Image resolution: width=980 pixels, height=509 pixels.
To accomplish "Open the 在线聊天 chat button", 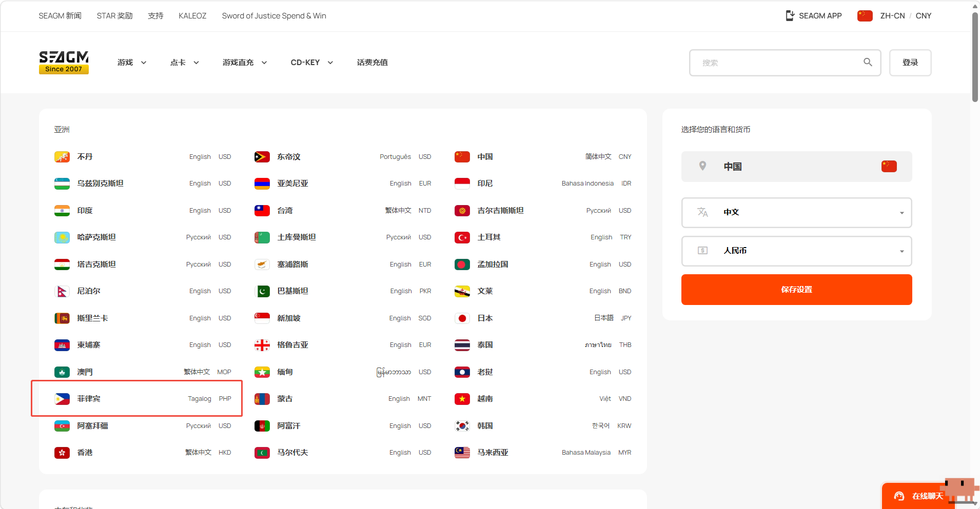I will point(918,496).
